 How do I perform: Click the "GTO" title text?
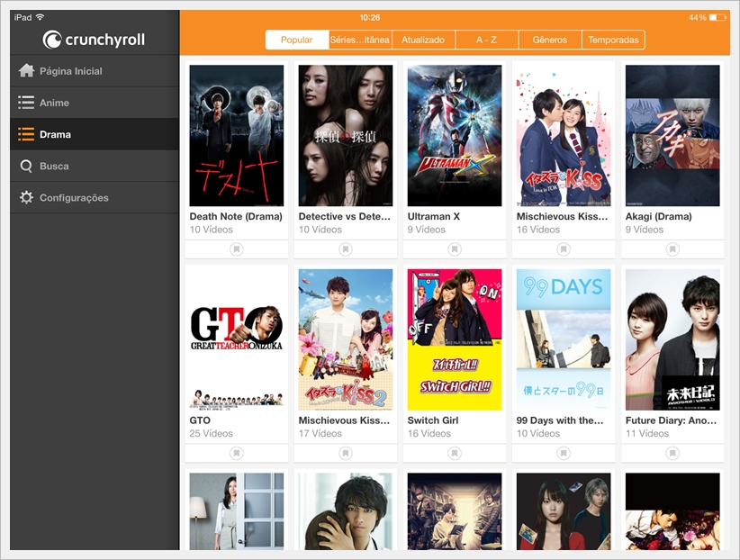[x=200, y=420]
